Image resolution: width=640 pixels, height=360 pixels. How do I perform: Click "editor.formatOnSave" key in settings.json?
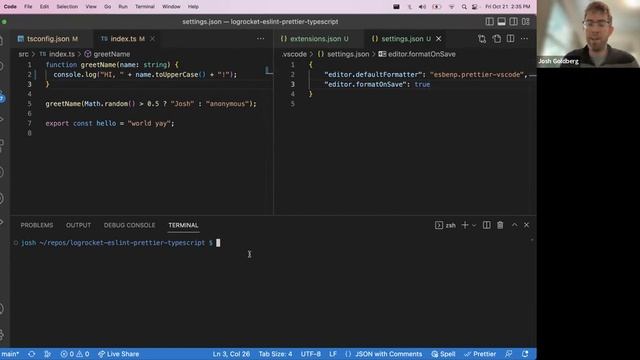click(367, 84)
